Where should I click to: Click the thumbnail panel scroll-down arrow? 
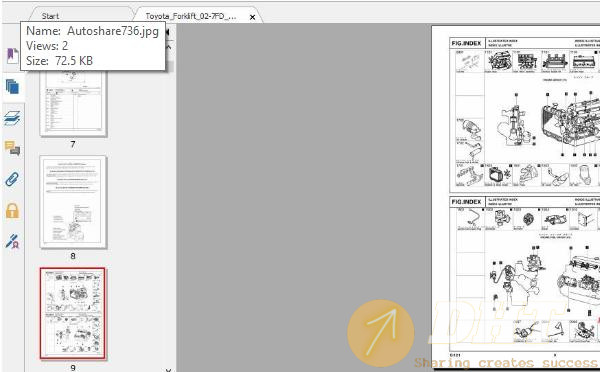pos(168,369)
